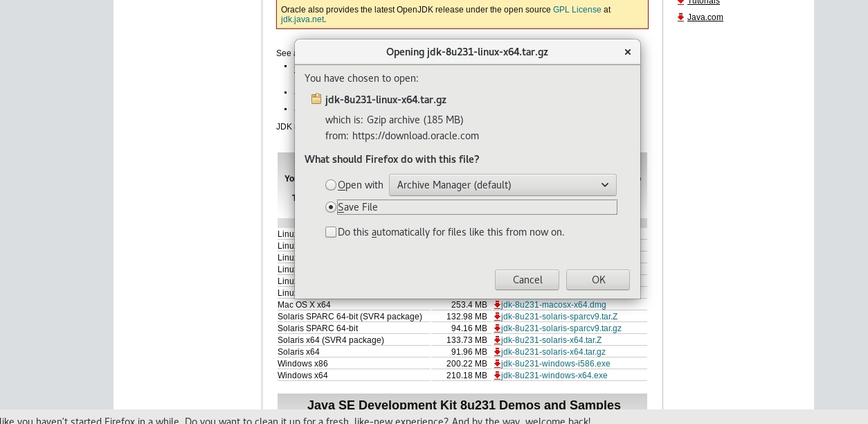This screenshot has height=424, width=868.
Task: Click the 200.22 MB size cell
Action: pyautogui.click(x=467, y=364)
